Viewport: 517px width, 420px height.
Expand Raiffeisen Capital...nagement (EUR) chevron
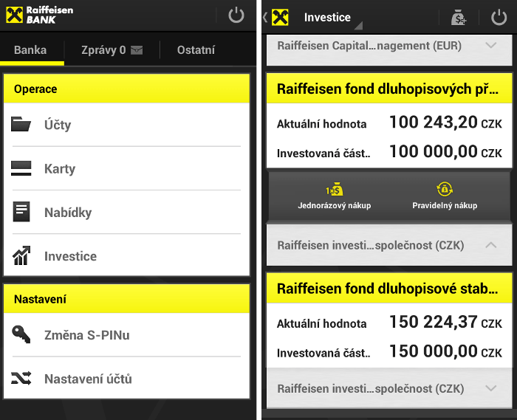[x=491, y=46]
